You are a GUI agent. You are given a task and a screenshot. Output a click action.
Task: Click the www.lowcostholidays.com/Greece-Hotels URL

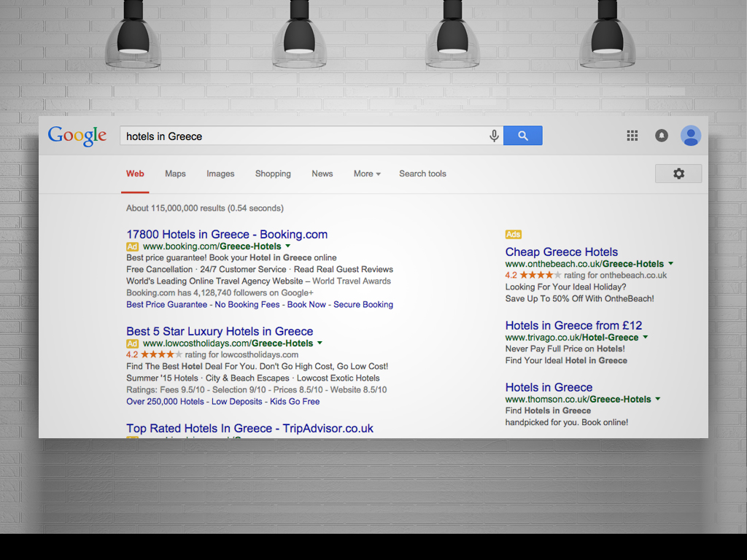click(228, 344)
